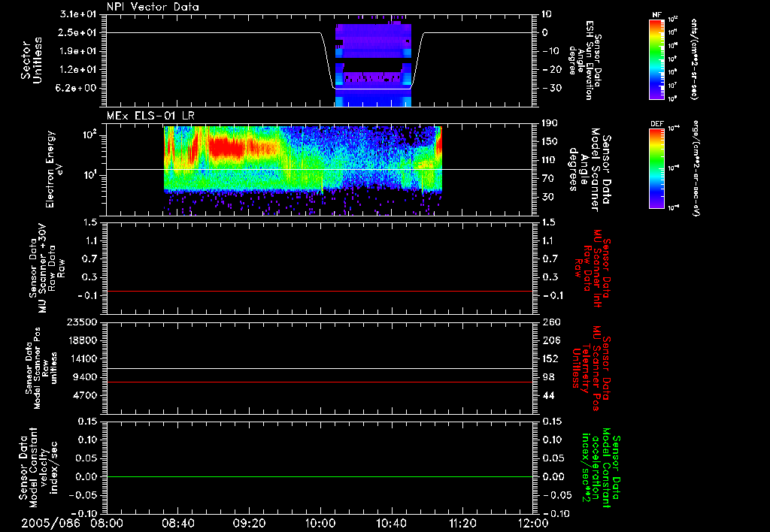This screenshot has height=532, width=770.
Task: Click the green "Model Constant acceleration" axis title
Action: coord(601,467)
